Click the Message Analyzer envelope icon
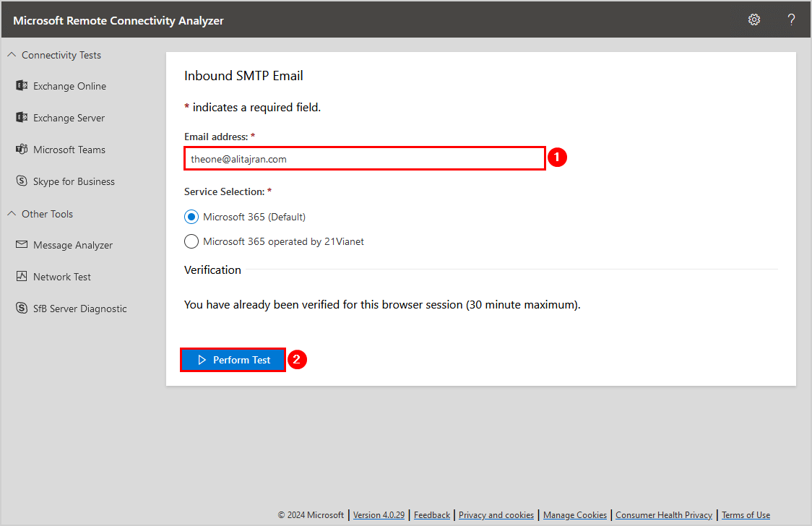This screenshot has width=812, height=526. click(21, 244)
